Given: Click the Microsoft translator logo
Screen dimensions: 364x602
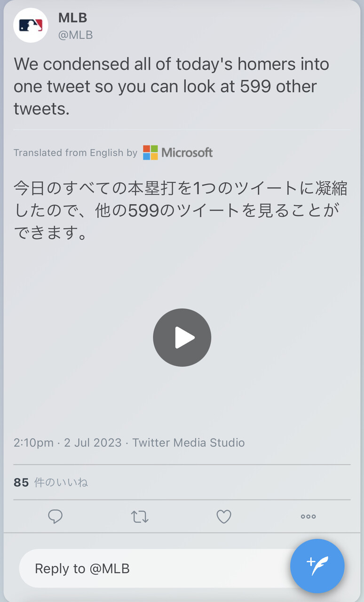Looking at the screenshot, I should coord(150,152).
